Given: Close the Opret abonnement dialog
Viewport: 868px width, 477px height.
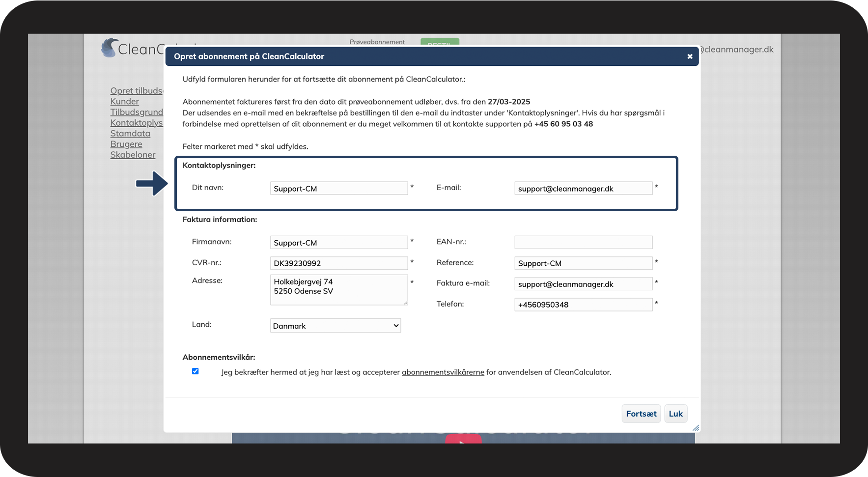Looking at the screenshot, I should [x=690, y=56].
